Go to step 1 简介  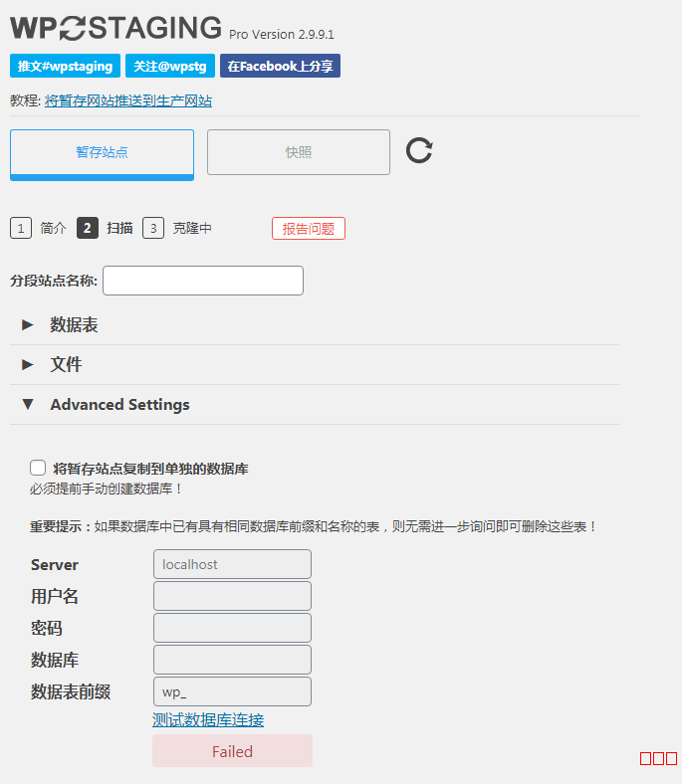point(38,228)
